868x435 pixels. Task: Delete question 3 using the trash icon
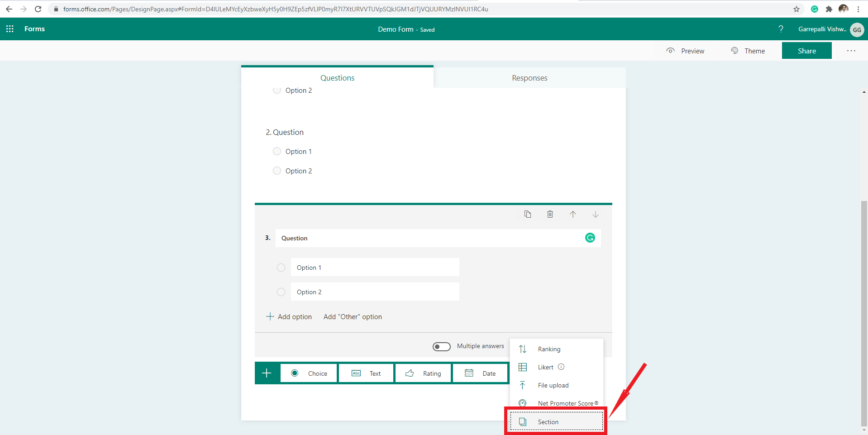pyautogui.click(x=550, y=214)
